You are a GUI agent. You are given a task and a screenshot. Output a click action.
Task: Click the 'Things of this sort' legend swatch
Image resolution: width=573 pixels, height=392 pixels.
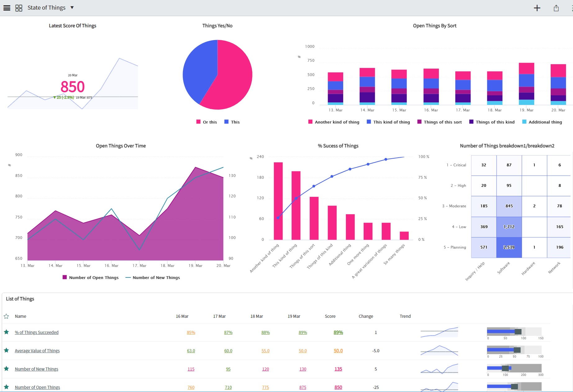[x=419, y=122]
